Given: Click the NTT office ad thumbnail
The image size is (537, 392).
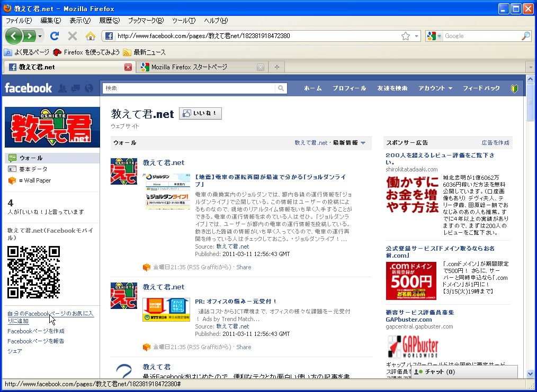Looking at the screenshot, I should pos(166,309).
